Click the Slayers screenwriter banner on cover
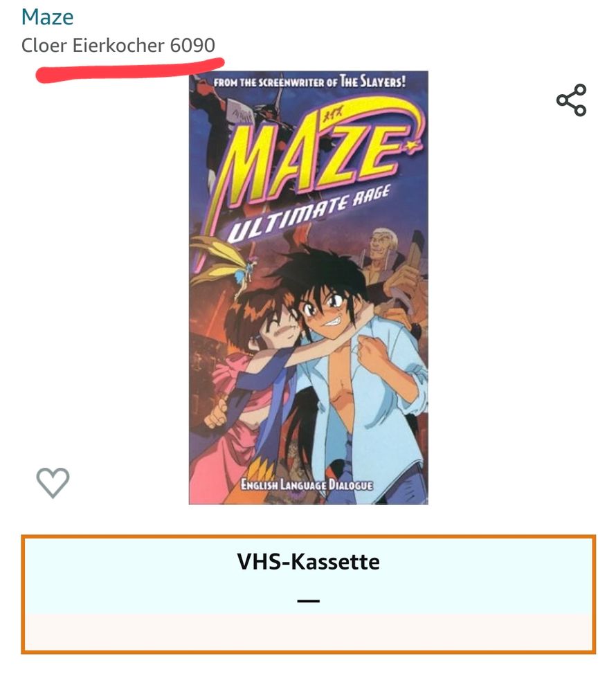616x692 pixels. coord(309,82)
